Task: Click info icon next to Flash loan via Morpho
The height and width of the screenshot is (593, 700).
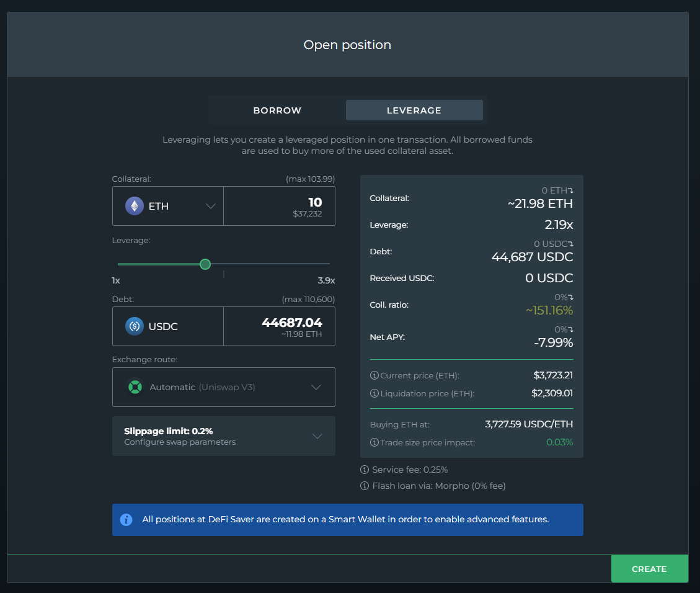Action: pos(365,486)
